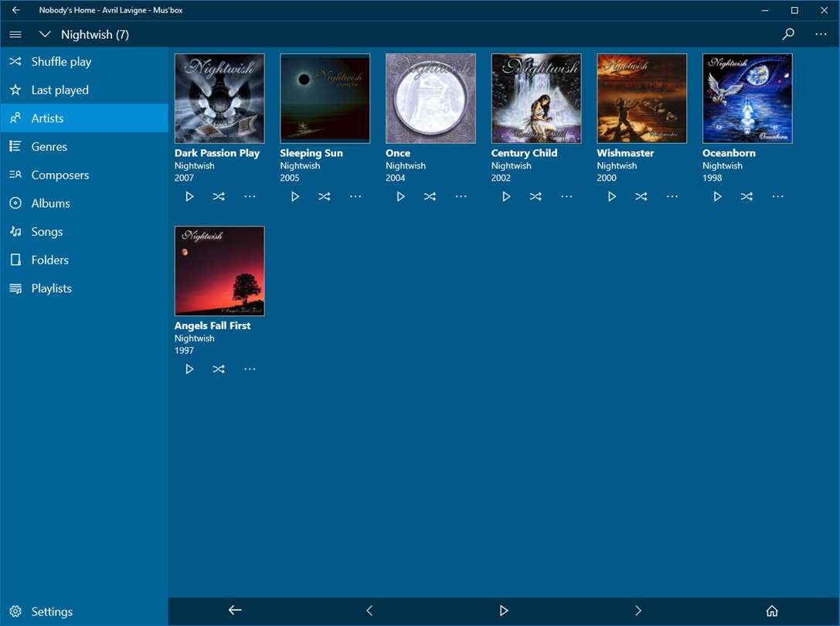Screen dimensions: 840x626
Task: Open more options for Century Child
Action: click(566, 197)
